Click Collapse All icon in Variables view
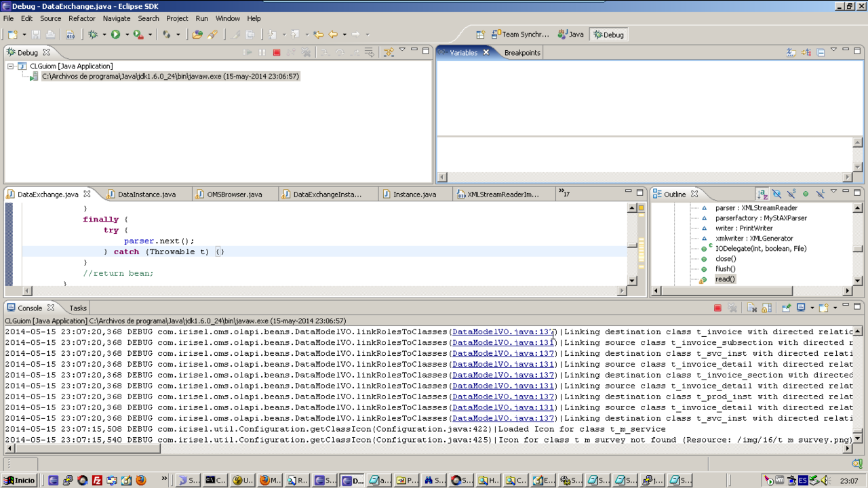Viewport: 868px width, 488px height. coord(821,52)
